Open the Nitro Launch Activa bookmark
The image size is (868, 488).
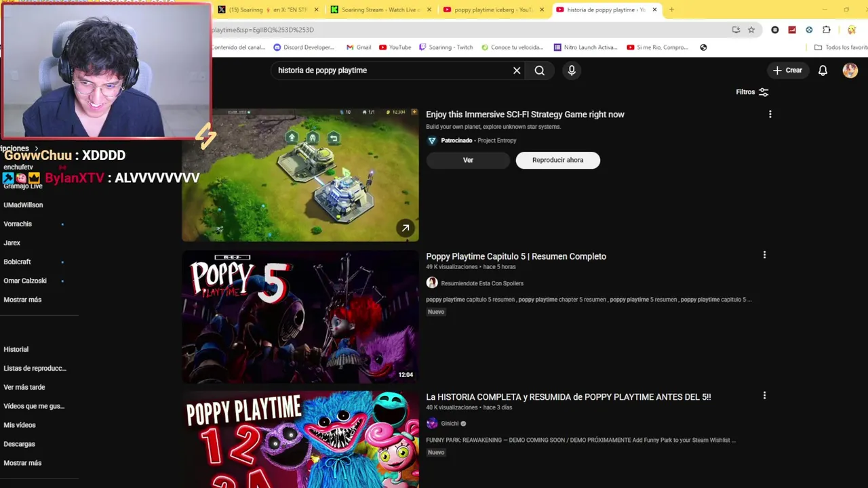(x=586, y=47)
